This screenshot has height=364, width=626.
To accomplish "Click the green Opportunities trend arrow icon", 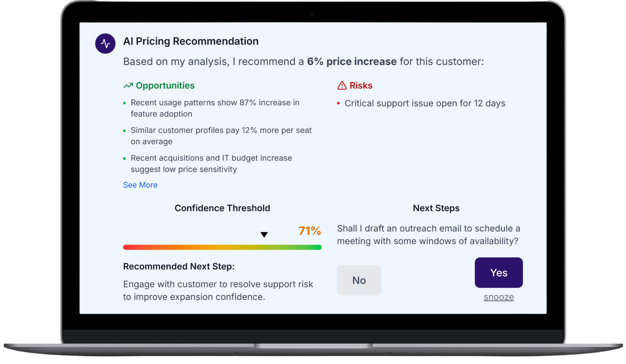I will (128, 86).
